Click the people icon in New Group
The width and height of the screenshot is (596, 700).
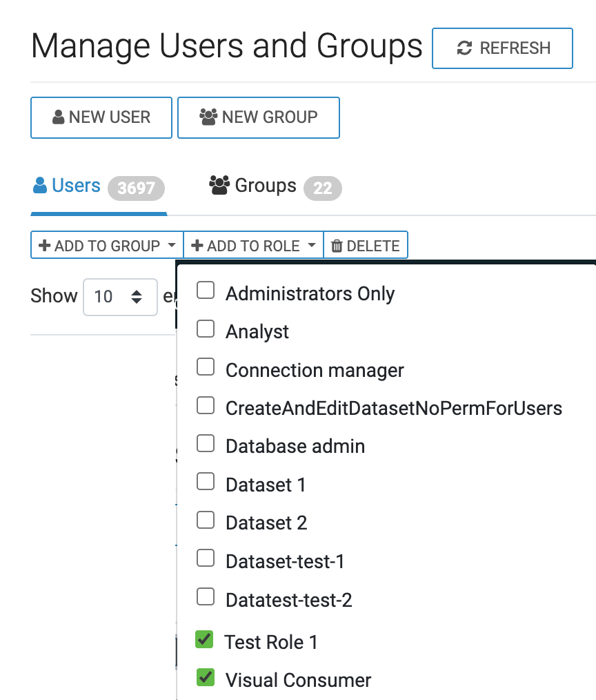(208, 117)
